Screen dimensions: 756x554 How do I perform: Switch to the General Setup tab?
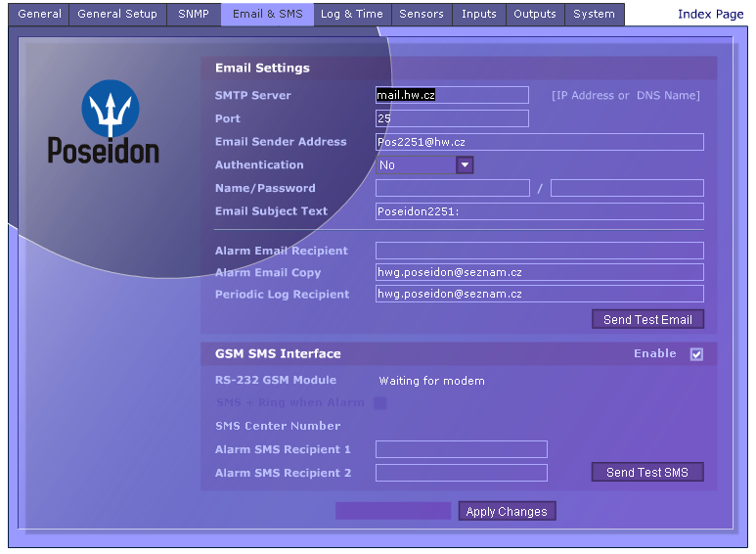(x=117, y=14)
